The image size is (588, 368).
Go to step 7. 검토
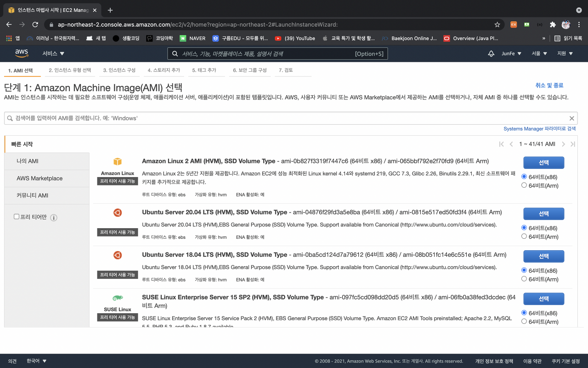point(286,70)
